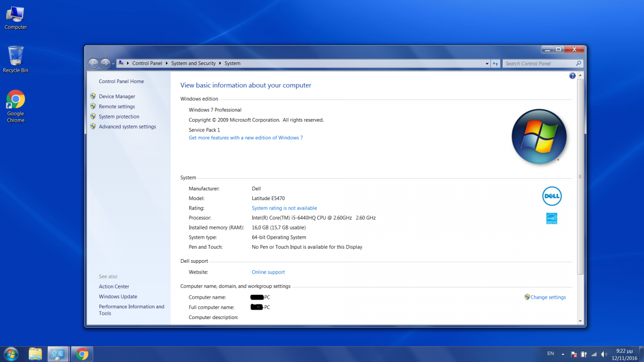This screenshot has height=362, width=644.
Task: Click the System protection shield icon
Action: coord(93,116)
